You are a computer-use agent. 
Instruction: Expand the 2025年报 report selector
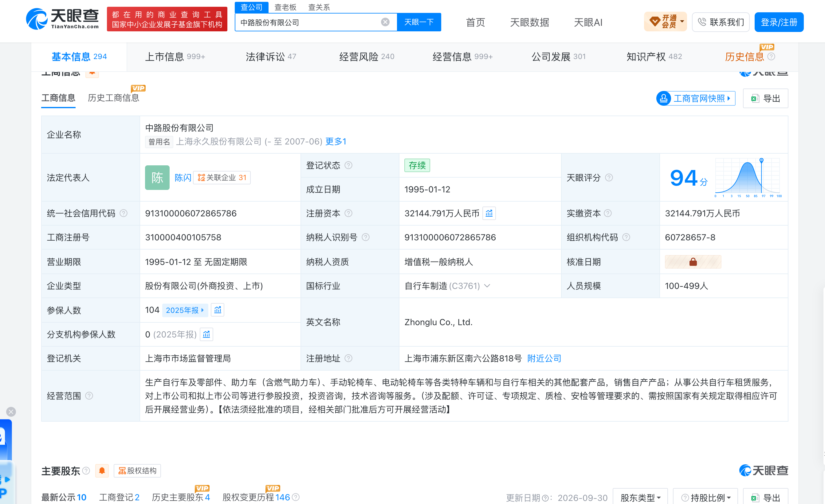pyautogui.click(x=185, y=310)
